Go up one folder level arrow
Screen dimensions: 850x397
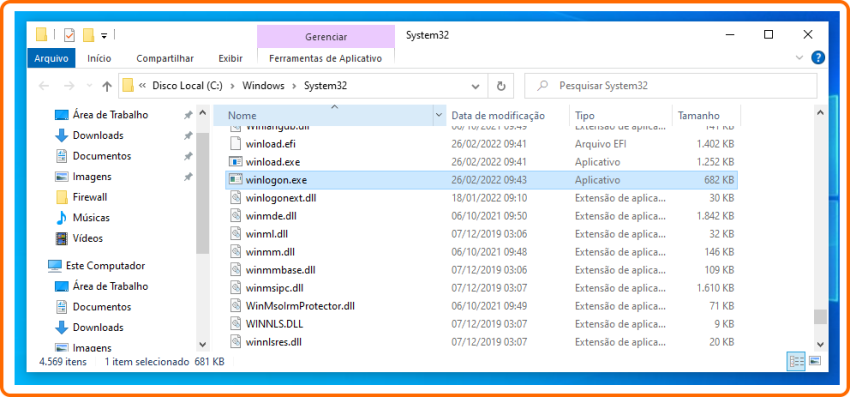[x=107, y=86]
